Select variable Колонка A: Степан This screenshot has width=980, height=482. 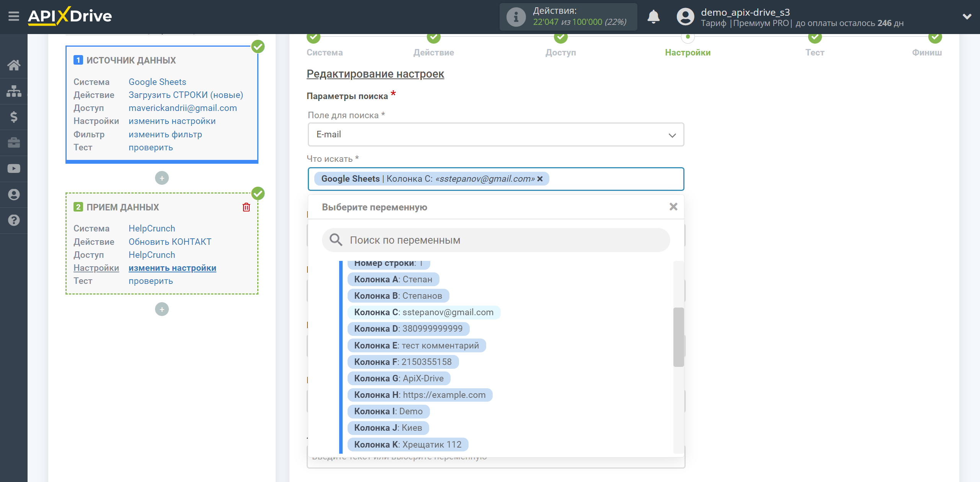click(x=393, y=279)
